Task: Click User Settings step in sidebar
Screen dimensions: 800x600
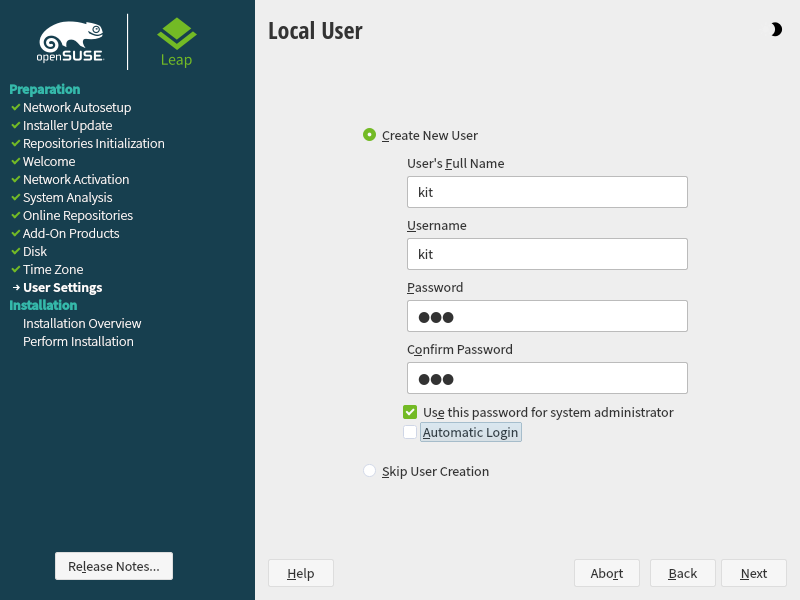Action: pyautogui.click(x=62, y=288)
